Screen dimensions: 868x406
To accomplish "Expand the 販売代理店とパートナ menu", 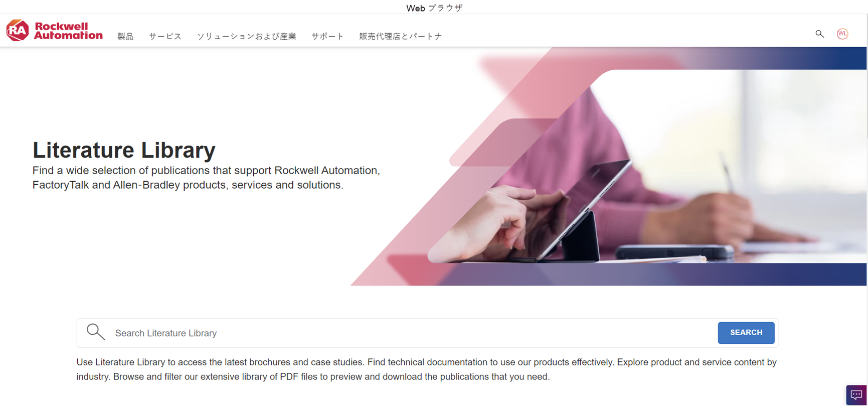I will coord(400,36).
